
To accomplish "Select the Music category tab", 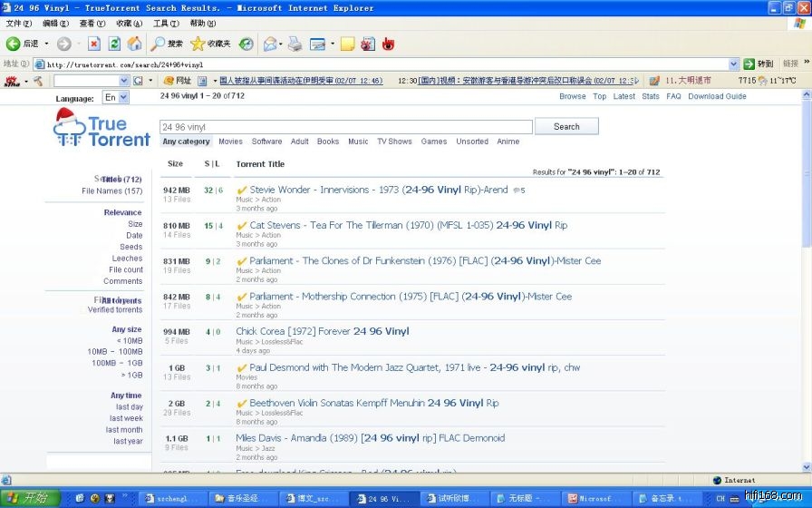I will (358, 142).
